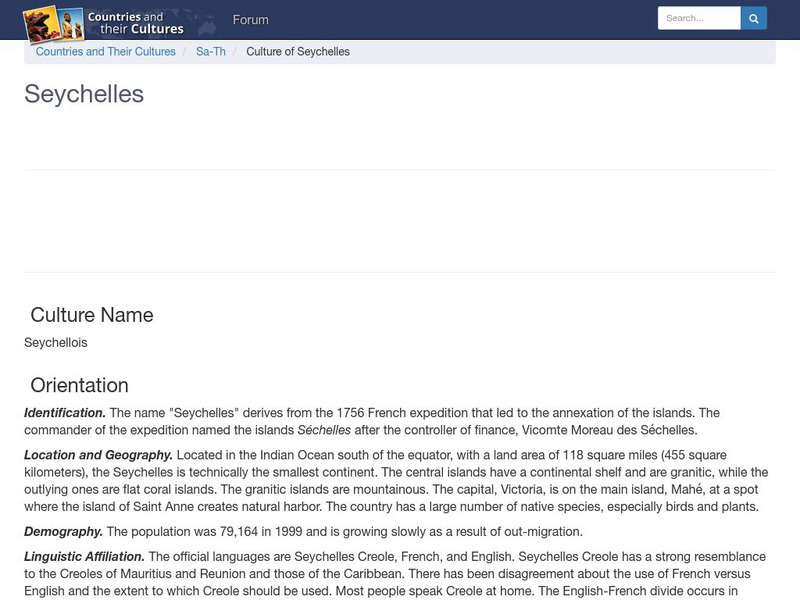Open the Sa-Th breadcrumb link
This screenshot has width=800, height=600.
[x=211, y=52]
